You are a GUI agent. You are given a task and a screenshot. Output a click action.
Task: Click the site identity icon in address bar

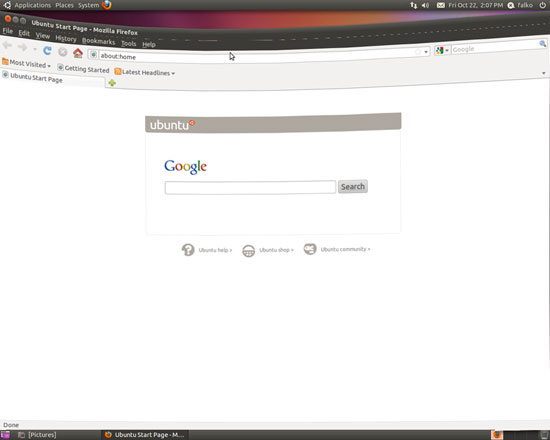93,54
